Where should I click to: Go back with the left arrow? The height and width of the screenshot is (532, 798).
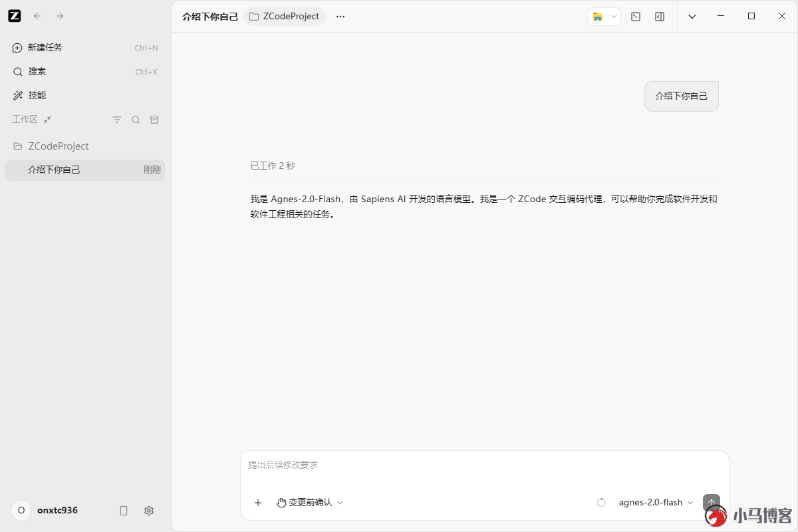[37, 16]
